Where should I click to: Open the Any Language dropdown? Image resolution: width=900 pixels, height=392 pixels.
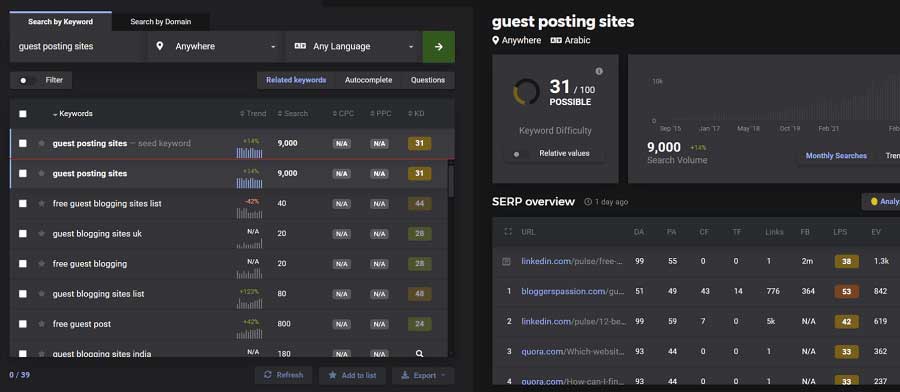pyautogui.click(x=354, y=46)
